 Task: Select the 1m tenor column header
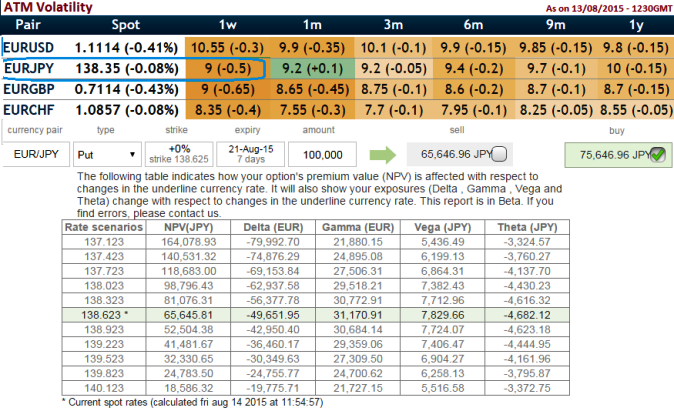coord(312,25)
